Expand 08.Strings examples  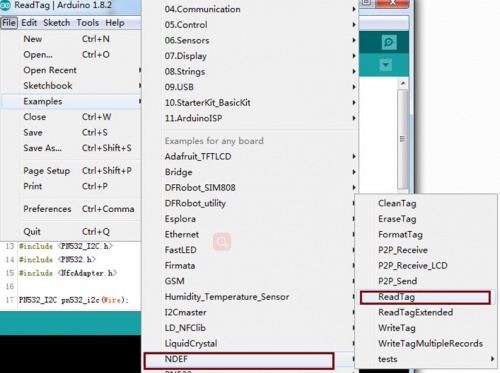point(251,71)
